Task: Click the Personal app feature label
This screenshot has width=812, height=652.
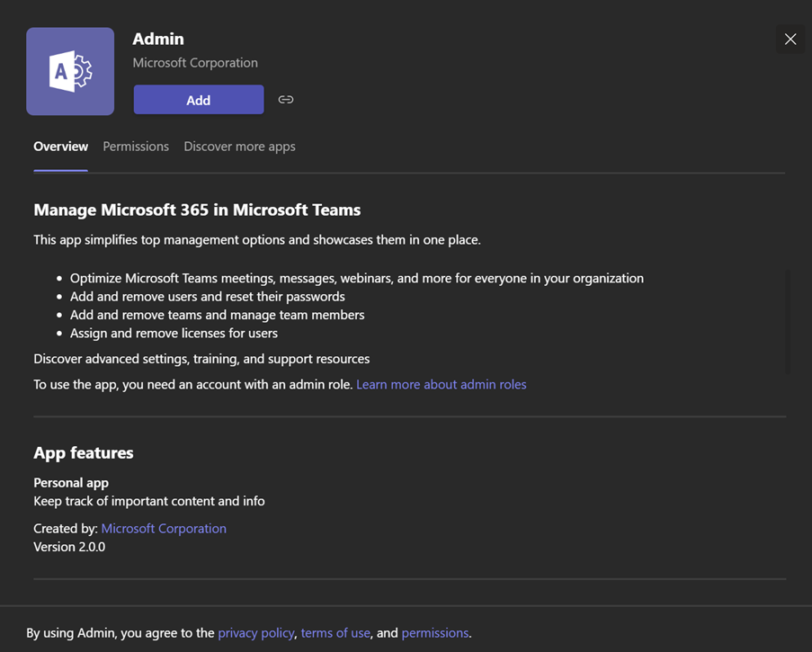Action: click(x=70, y=482)
